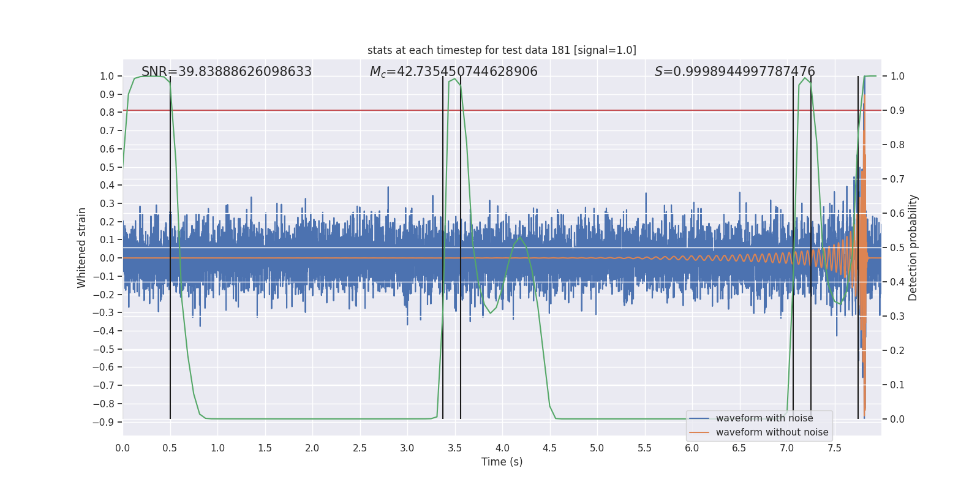Click the 0.9 tick on Detection probability axis
The width and height of the screenshot is (980, 490).
coord(897,110)
